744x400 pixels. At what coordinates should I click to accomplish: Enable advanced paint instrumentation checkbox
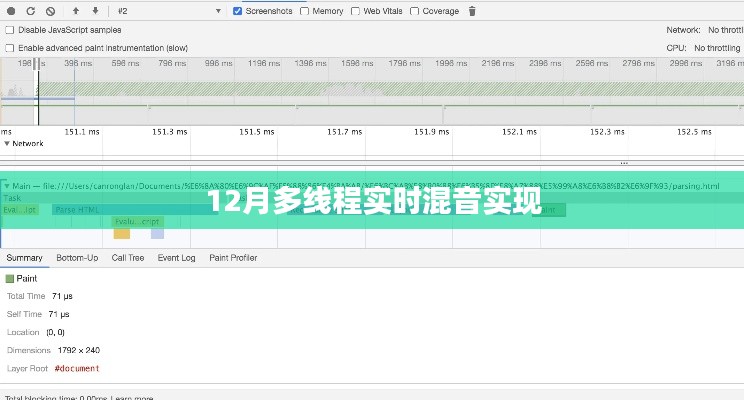click(x=10, y=47)
